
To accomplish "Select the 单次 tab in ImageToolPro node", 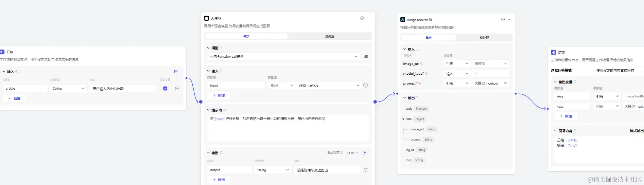I will tap(429, 38).
